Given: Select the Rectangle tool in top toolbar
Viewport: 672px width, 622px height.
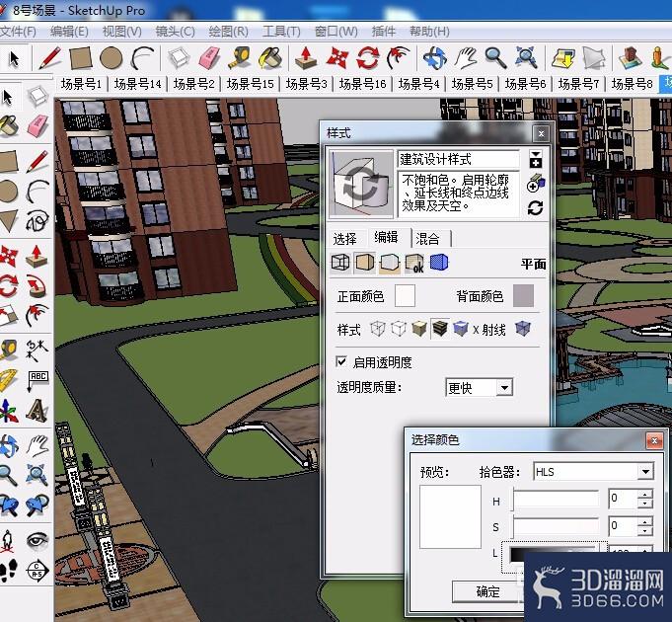Looking at the screenshot, I should [x=81, y=58].
